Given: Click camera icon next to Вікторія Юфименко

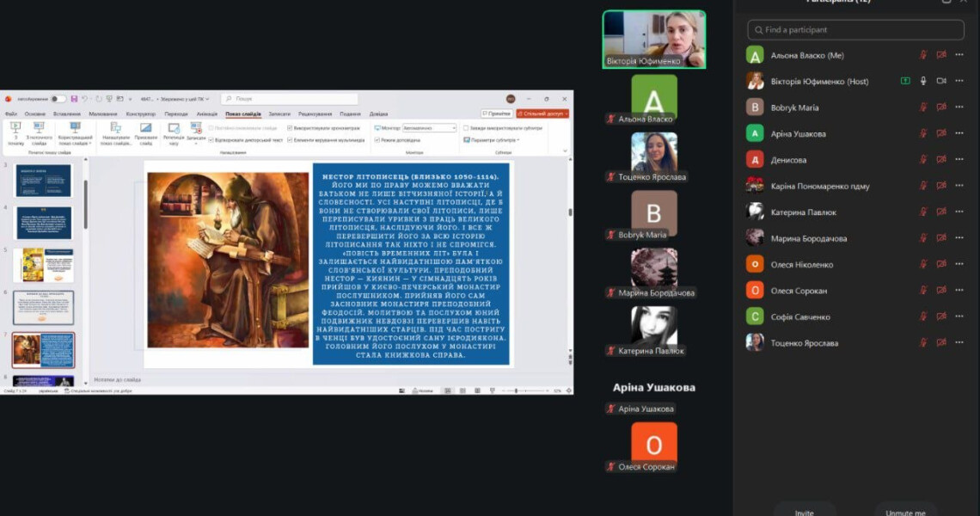Looking at the screenshot, I should coord(941,81).
